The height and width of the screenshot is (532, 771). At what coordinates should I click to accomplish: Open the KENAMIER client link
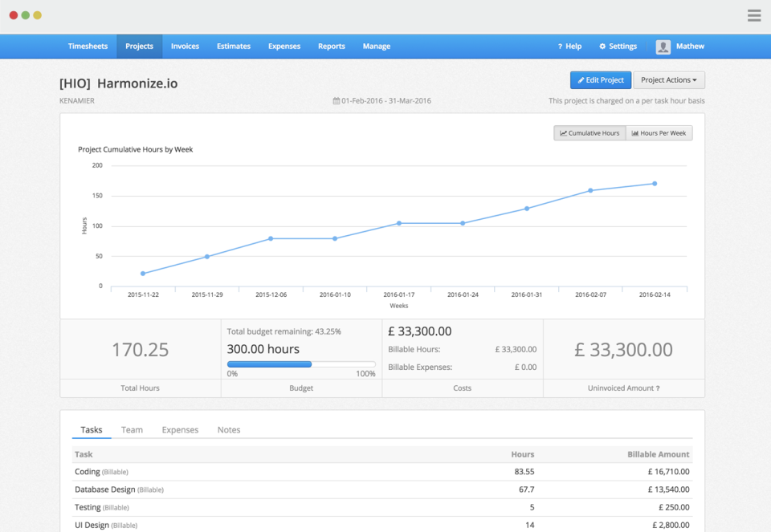coord(79,100)
